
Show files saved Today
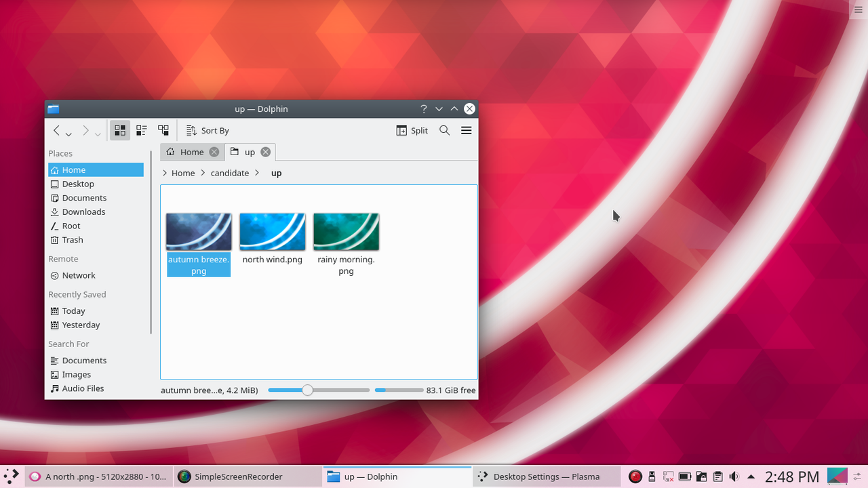(96, 310)
